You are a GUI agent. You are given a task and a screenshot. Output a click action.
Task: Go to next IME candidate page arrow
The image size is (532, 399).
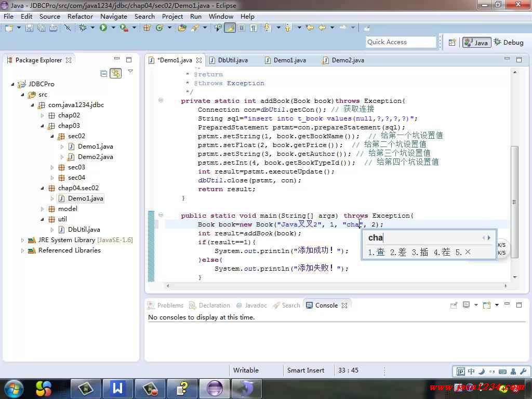coord(489,238)
